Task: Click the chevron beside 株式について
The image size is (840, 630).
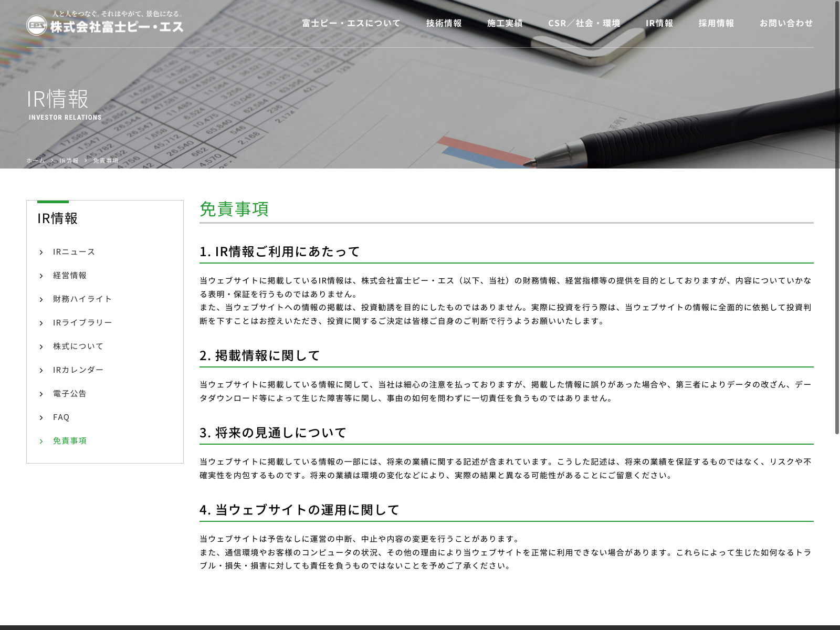Action: [41, 347]
